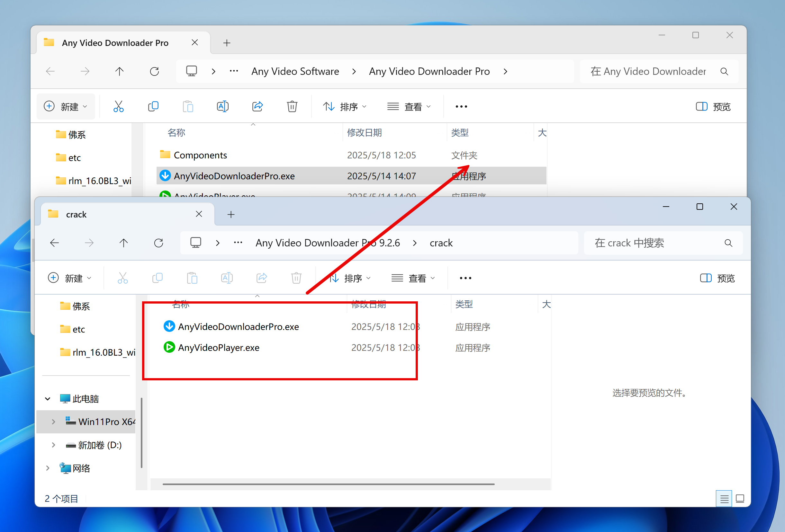Click Rename icon in top window toolbar
The image size is (785, 532).
(222, 107)
